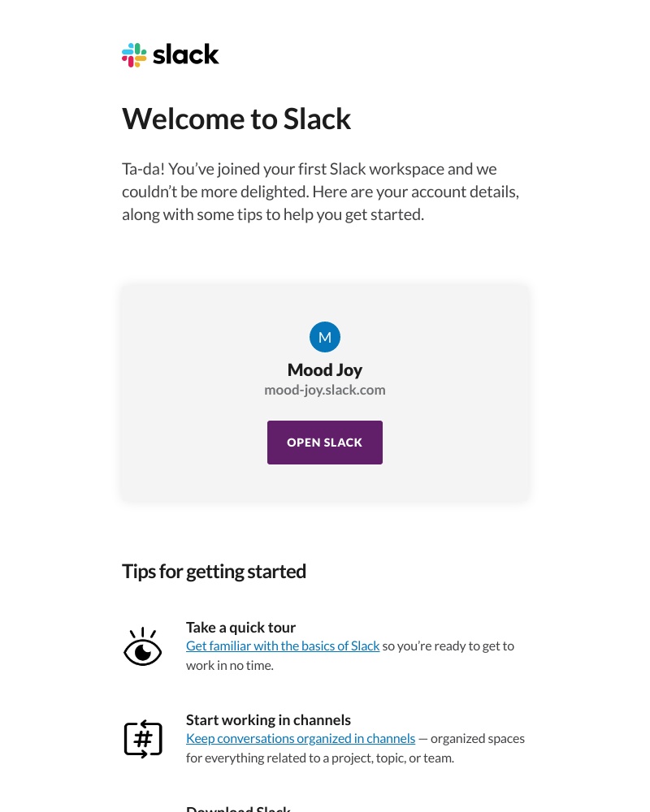Click the Download Slack heading
The width and height of the screenshot is (650, 812).
[x=238, y=807]
